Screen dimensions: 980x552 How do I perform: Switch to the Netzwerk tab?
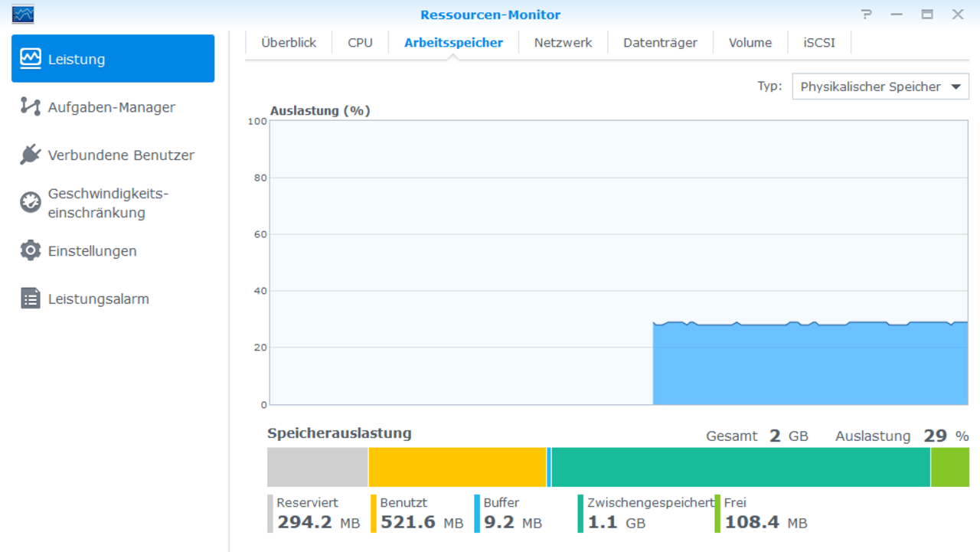pyautogui.click(x=563, y=43)
